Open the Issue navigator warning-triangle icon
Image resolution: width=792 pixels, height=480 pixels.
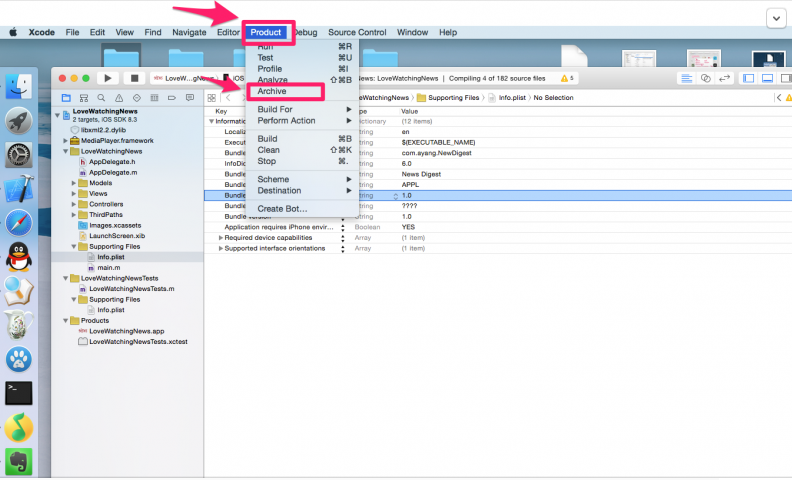click(x=119, y=98)
